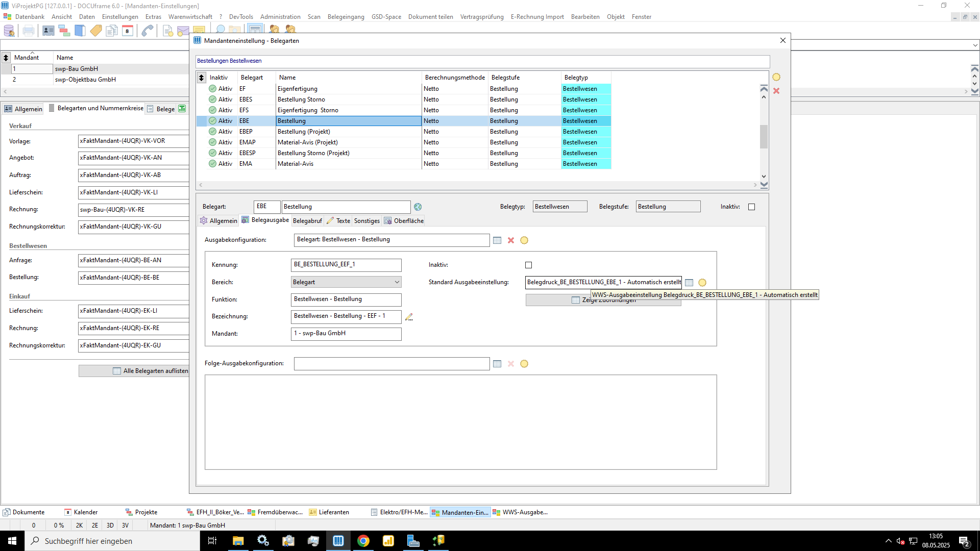Click the telephone handset toolbar icon

[148, 31]
